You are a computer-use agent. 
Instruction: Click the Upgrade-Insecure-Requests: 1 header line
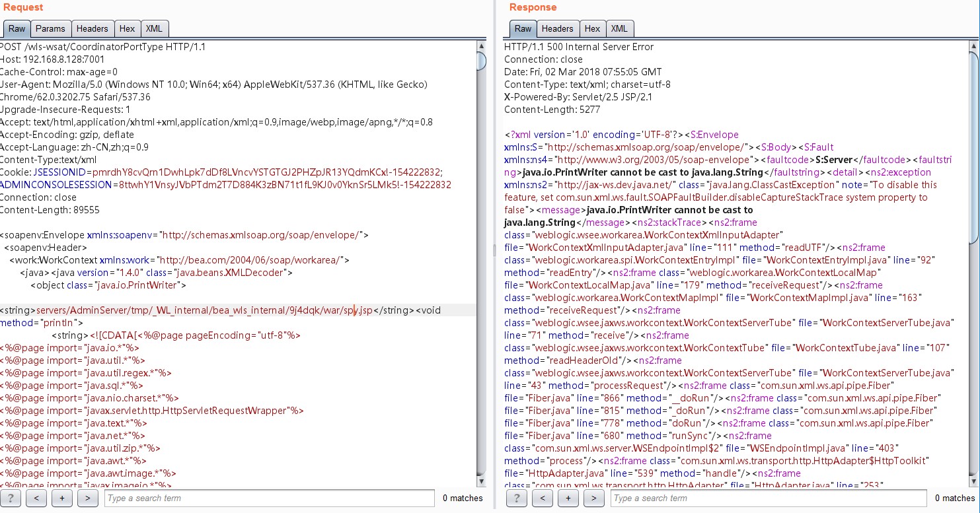[x=65, y=110]
